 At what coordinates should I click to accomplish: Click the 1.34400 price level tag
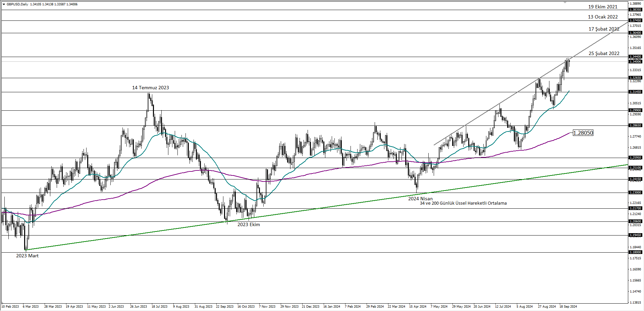coord(635,57)
